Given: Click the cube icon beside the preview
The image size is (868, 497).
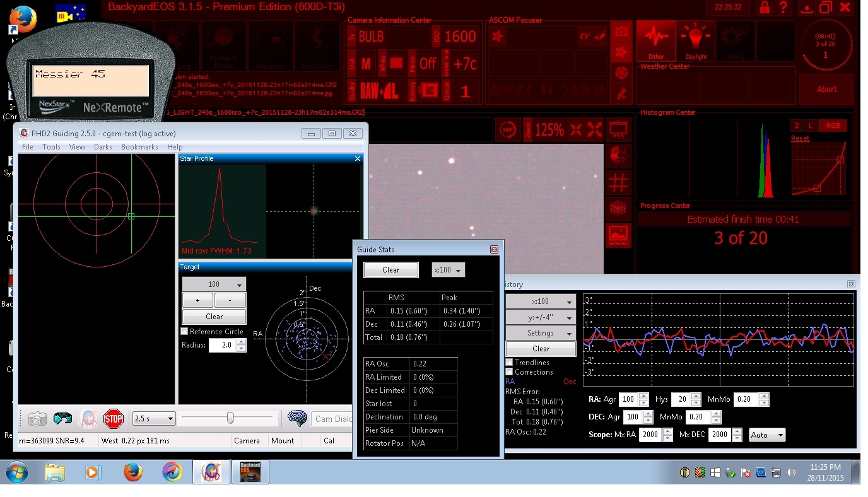Looking at the screenshot, I should coord(618,208).
